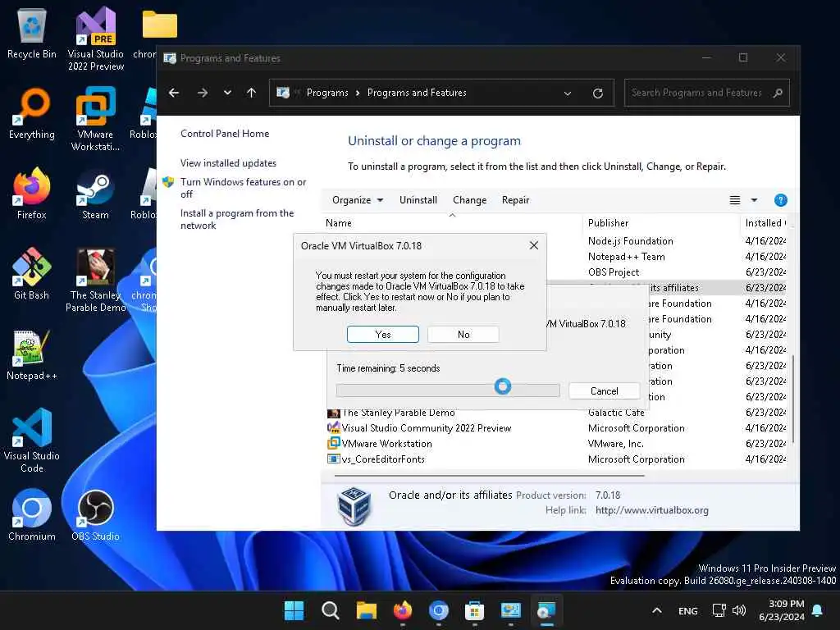The height and width of the screenshot is (630, 840).
Task: Click Programs and Features breadcrumb segment
Action: click(x=417, y=93)
